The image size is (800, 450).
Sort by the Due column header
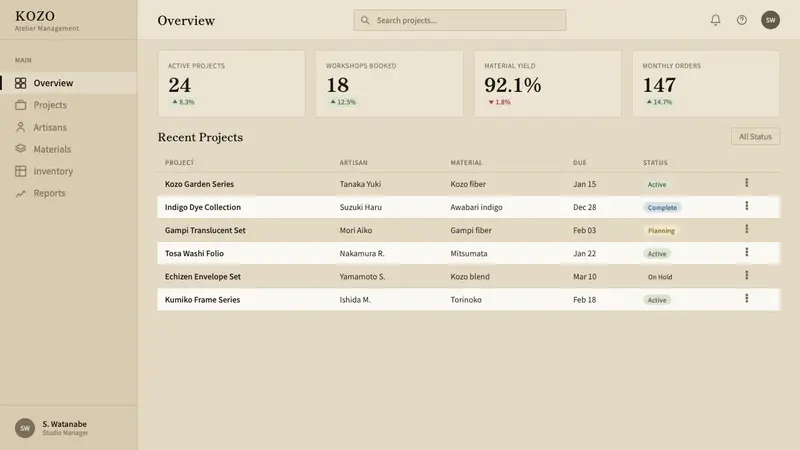[x=580, y=162]
